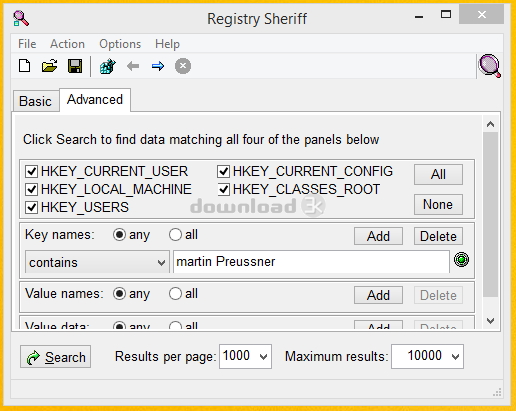Click the None button for registry hives
Image resolution: width=516 pixels, height=411 pixels.
438,204
